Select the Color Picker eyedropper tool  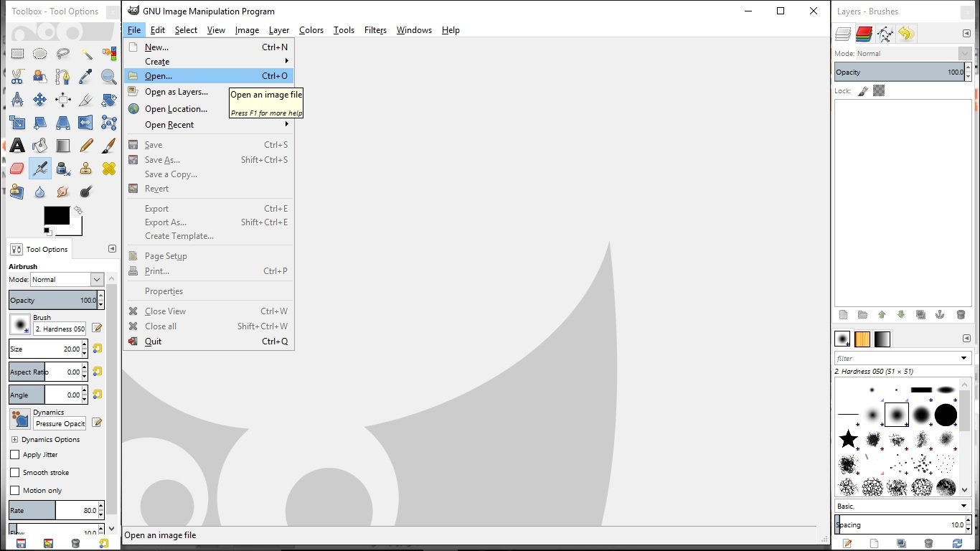tap(86, 77)
